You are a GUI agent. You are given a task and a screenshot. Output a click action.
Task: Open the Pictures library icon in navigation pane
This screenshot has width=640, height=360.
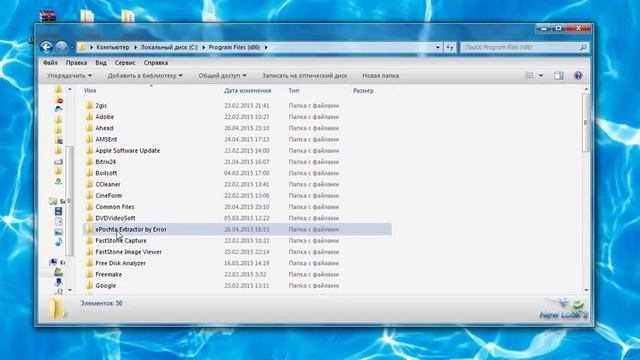coord(58,232)
